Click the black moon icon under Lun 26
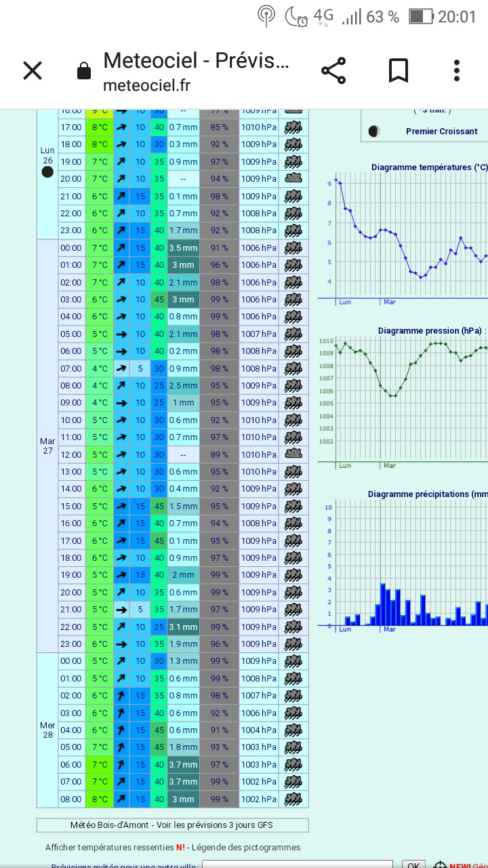The width and height of the screenshot is (488, 868). (x=47, y=172)
